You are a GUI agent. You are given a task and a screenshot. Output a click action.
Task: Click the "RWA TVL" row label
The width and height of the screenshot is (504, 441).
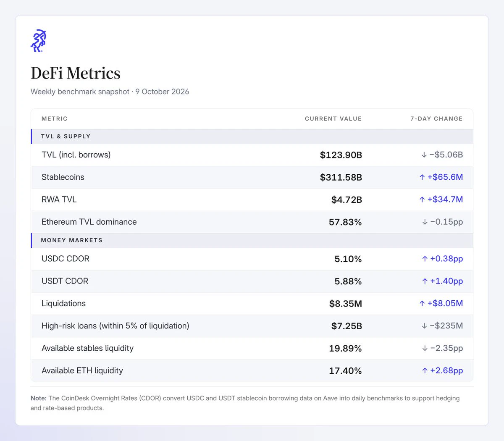click(x=59, y=199)
